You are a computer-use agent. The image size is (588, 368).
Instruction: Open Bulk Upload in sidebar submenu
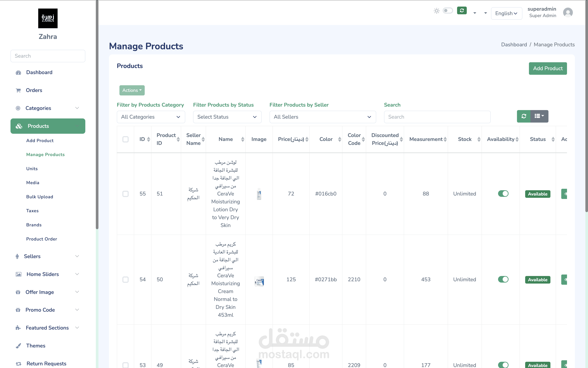point(40,197)
